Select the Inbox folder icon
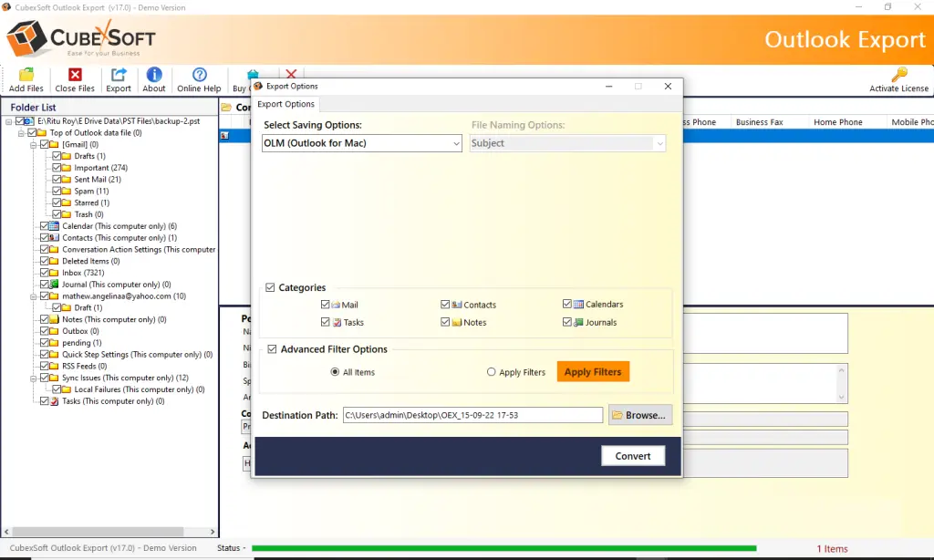Viewport: 934px width, 560px height. click(54, 273)
